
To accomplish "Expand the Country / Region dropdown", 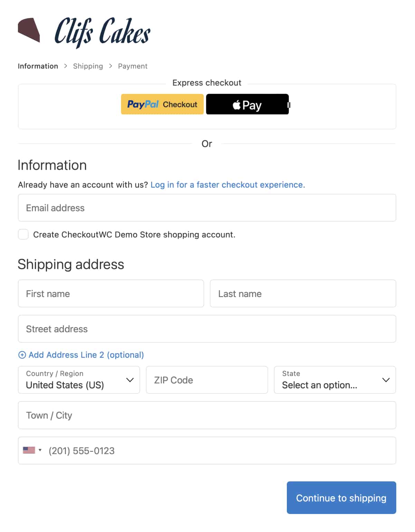I will point(79,380).
